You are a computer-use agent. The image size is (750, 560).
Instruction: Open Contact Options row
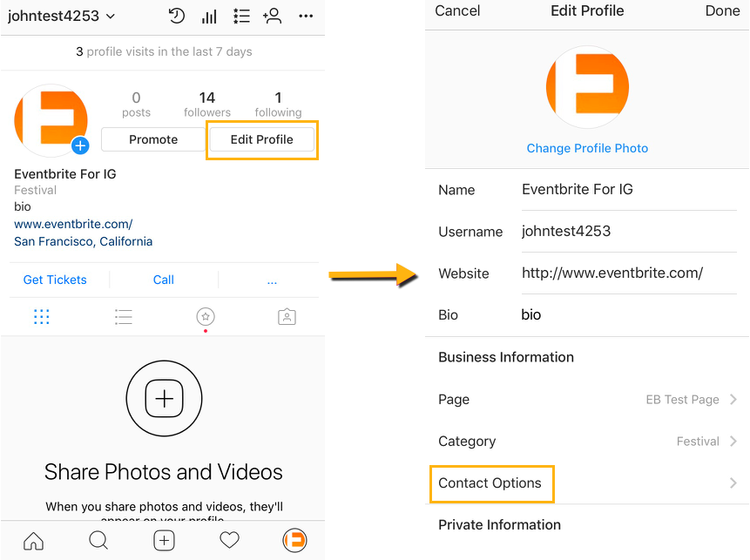[587, 483]
